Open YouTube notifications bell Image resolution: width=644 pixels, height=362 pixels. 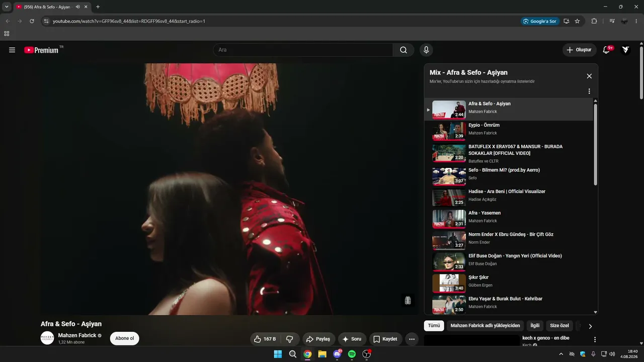click(607, 50)
